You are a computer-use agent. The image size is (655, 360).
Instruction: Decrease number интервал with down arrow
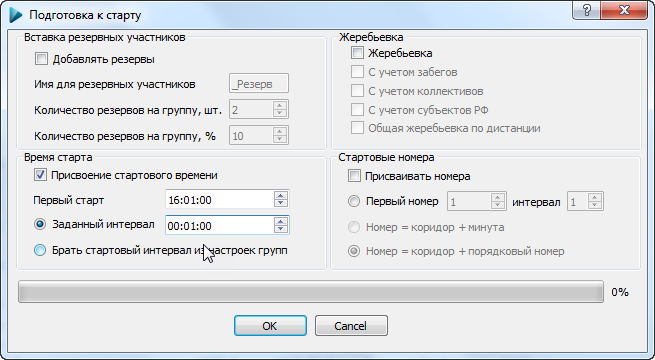pos(594,205)
